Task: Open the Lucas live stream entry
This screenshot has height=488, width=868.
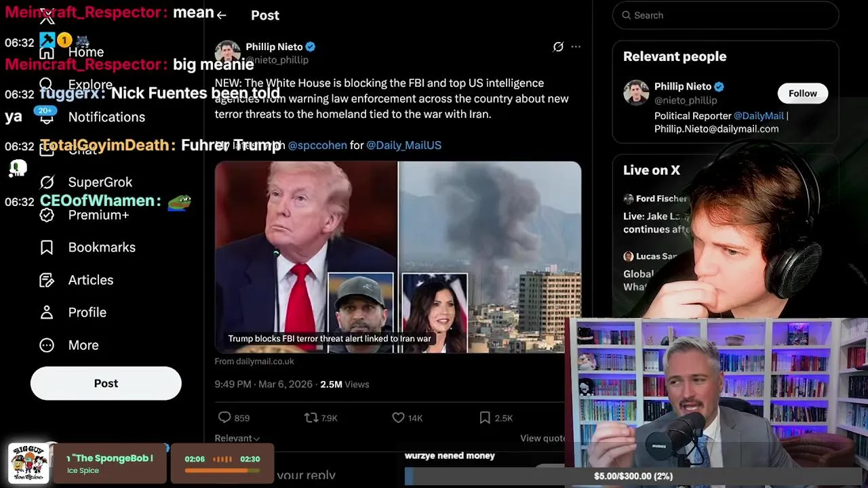Action: (x=651, y=271)
